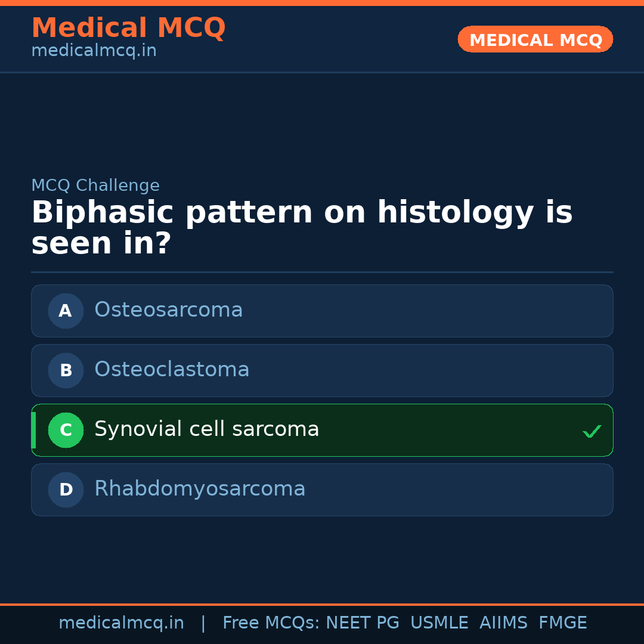This screenshot has height=644, width=644.
Task: Select the Synovial cell sarcoma answer text
Action: pyautogui.click(x=206, y=429)
